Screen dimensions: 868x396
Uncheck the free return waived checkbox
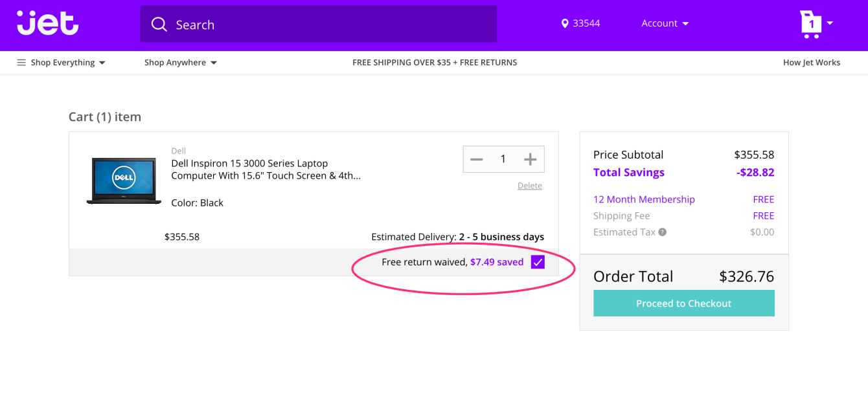(x=538, y=262)
